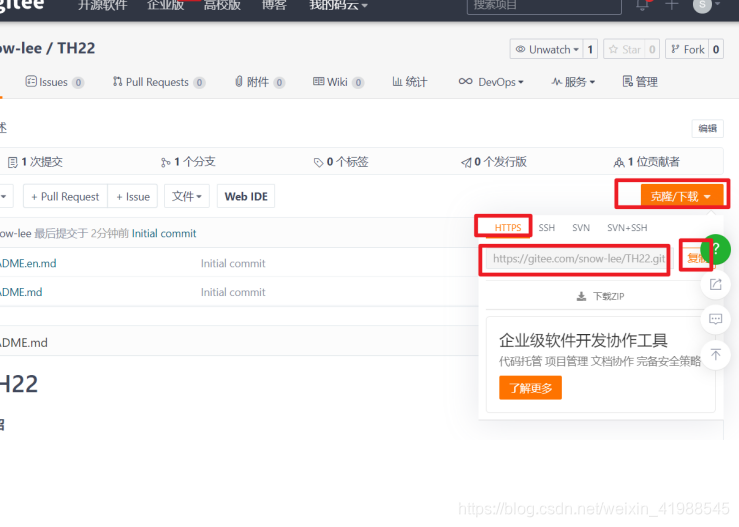The height and width of the screenshot is (527, 739).
Task: Click the 开源软件 navigation item
Action: (102, 6)
